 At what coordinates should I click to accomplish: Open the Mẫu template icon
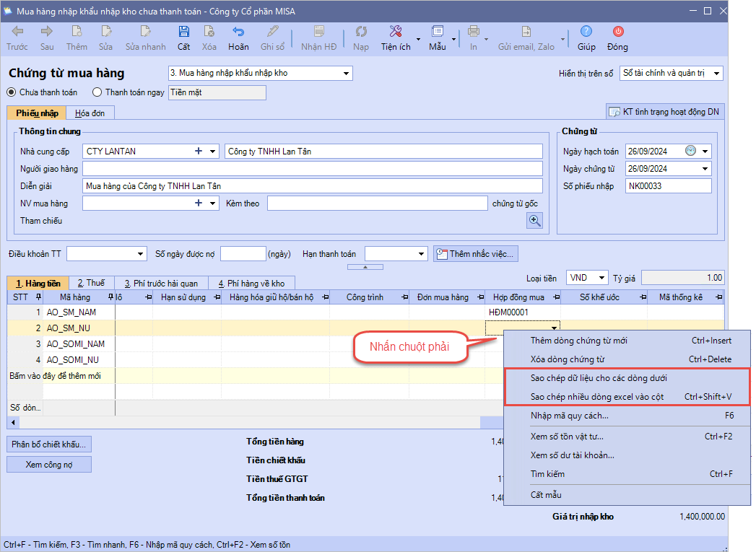[x=437, y=32]
